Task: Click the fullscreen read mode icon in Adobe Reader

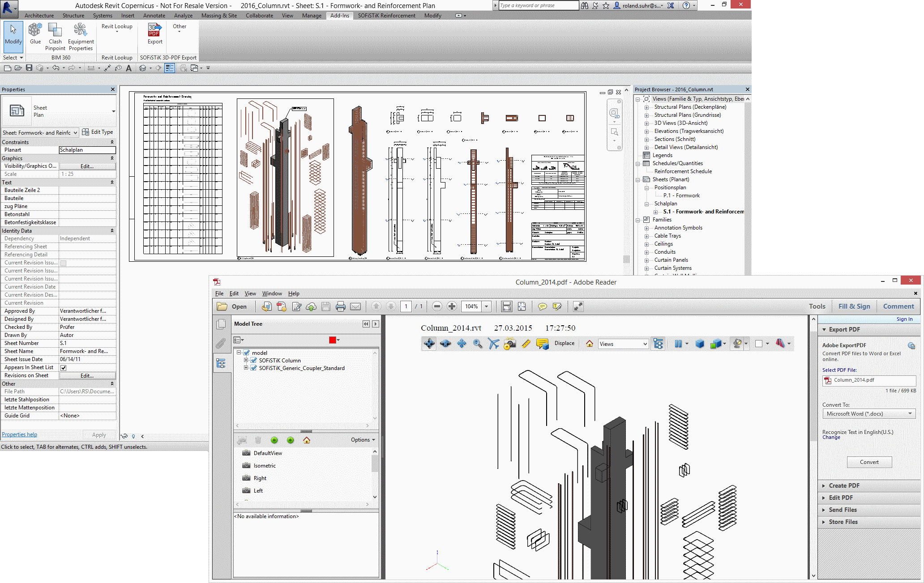Action: point(578,306)
